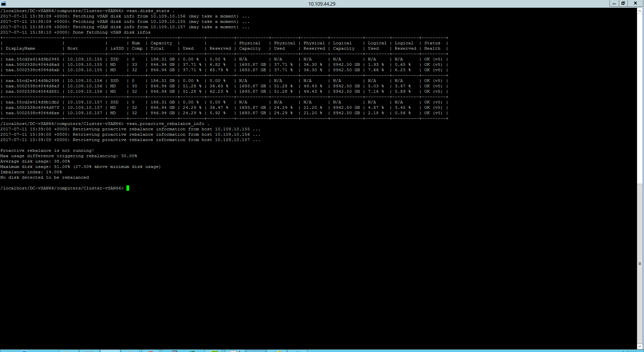
Task: Click the vsan.proactive_rebalance_info command text
Action: tap(165, 124)
